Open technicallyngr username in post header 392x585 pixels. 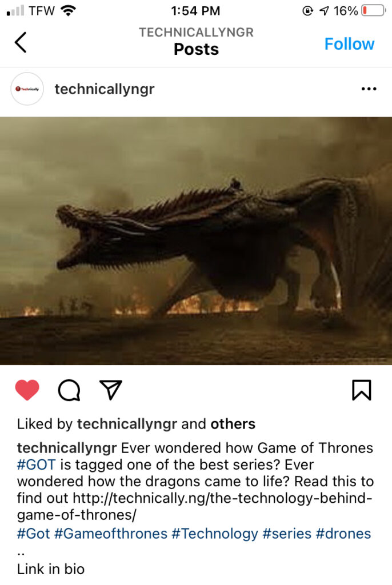105,89
